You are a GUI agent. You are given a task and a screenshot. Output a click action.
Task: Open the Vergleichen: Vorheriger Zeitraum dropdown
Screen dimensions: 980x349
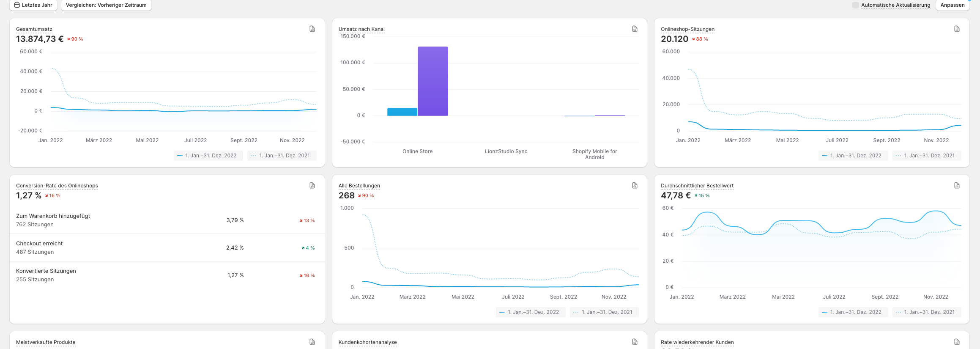coord(106,5)
